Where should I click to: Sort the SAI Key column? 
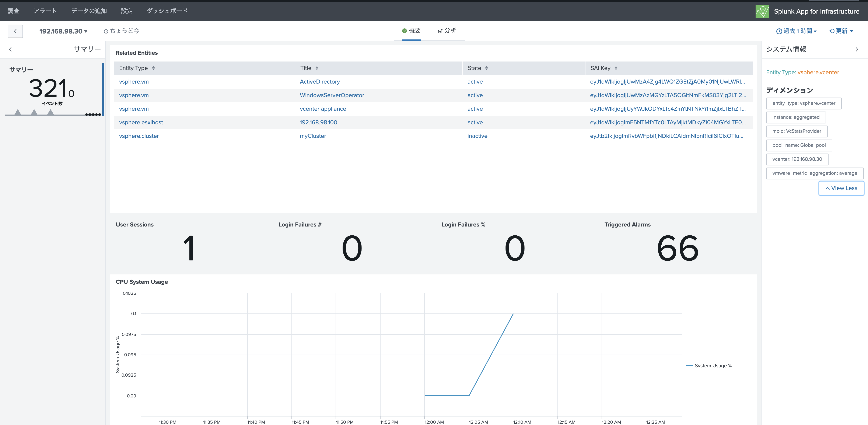click(616, 68)
